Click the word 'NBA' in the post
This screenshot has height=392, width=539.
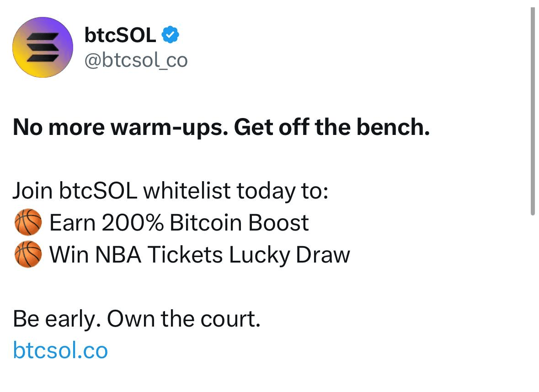pos(118,255)
